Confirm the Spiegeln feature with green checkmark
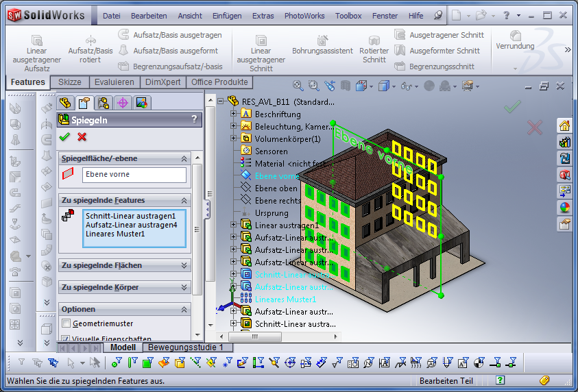 point(65,137)
